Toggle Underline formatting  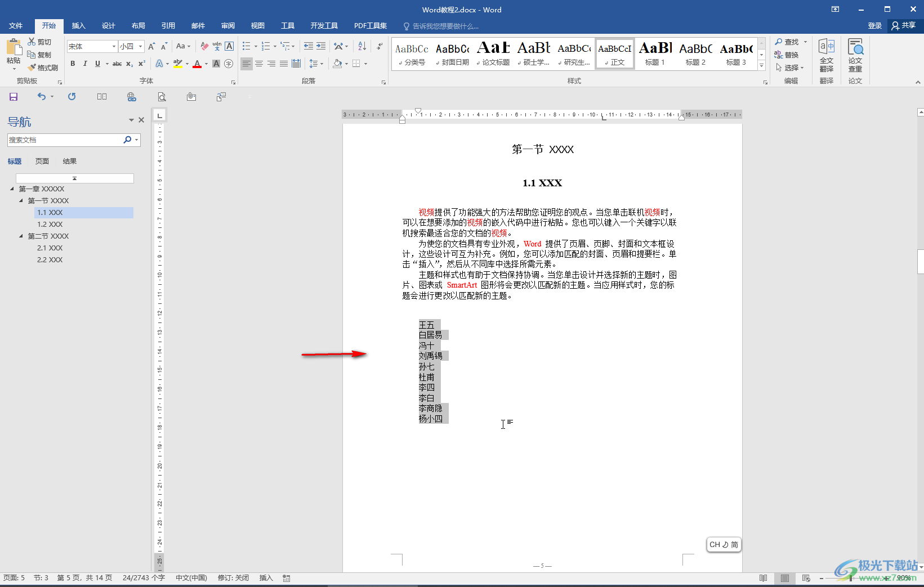(x=97, y=64)
